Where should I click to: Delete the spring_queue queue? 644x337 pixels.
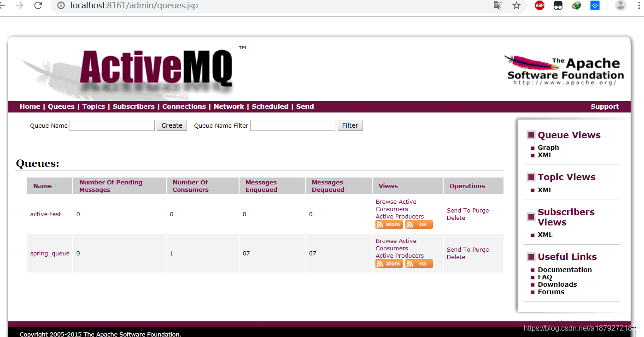[x=456, y=257]
